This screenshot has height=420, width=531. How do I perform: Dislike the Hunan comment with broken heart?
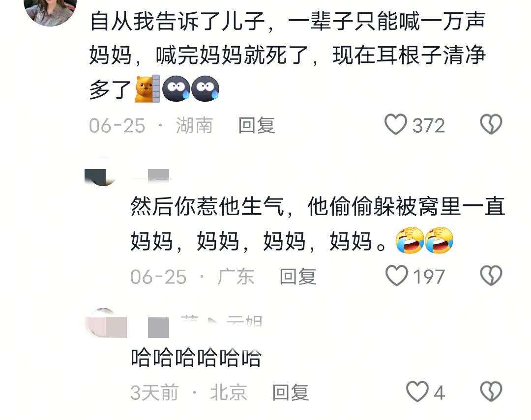coord(491,124)
